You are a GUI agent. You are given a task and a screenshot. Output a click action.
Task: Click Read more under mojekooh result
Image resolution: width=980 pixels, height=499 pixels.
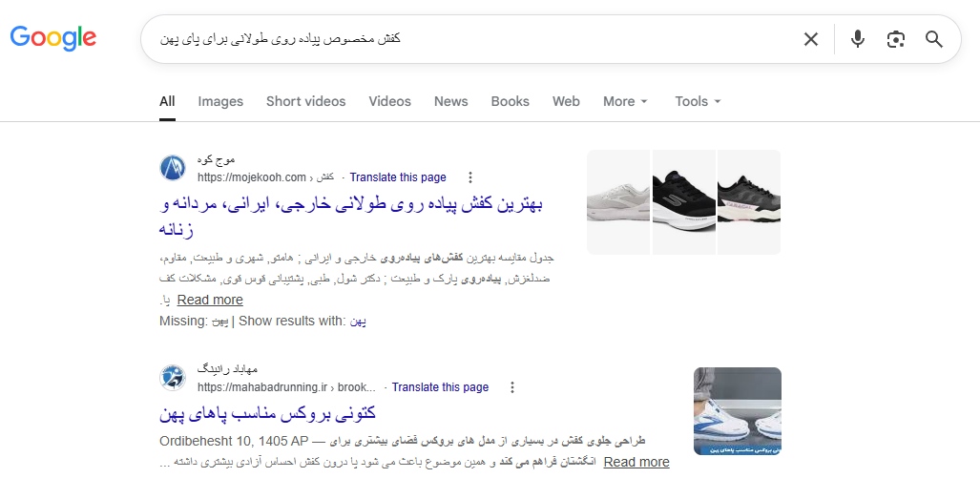(210, 300)
